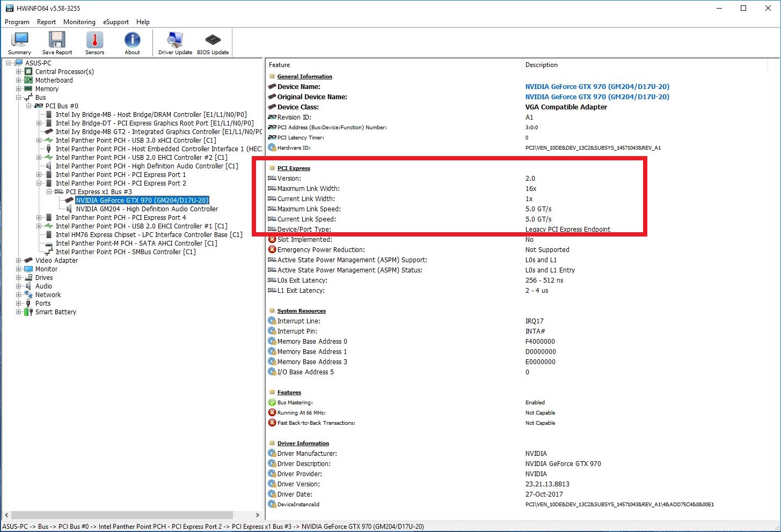Click the Audio speaker icon in tree

click(28, 286)
